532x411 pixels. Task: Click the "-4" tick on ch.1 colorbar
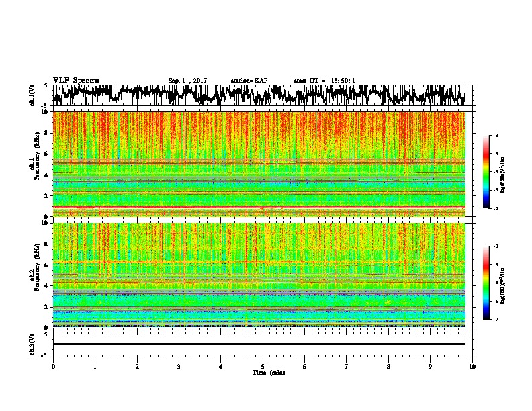coord(495,154)
